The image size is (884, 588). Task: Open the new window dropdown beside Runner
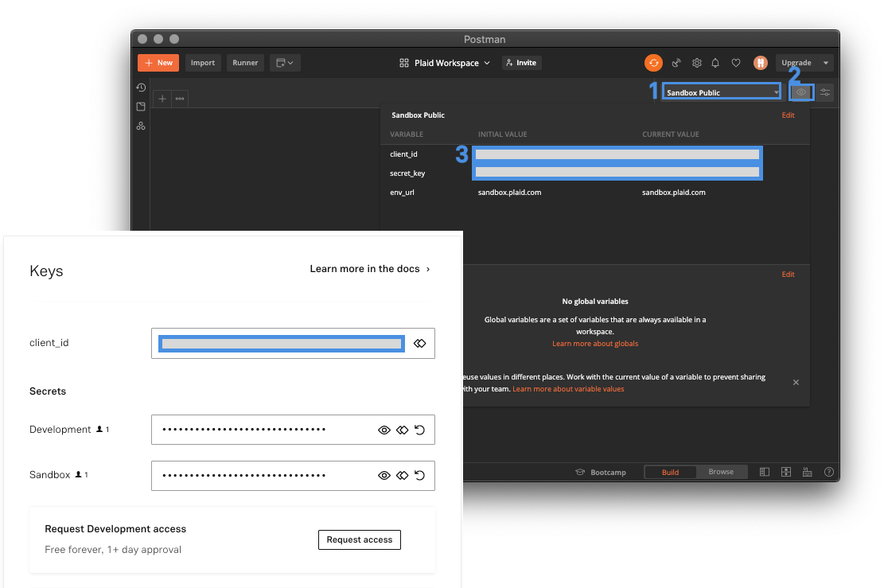(x=285, y=63)
